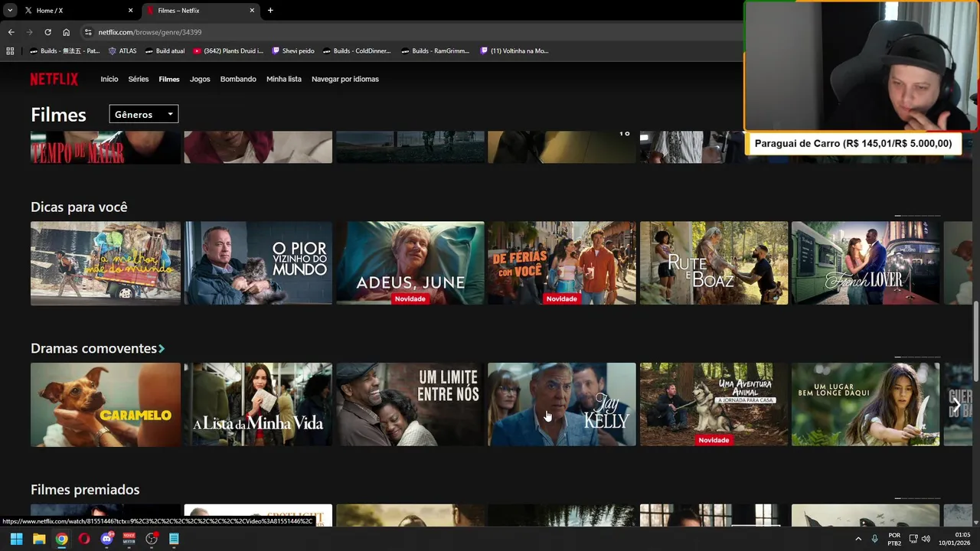Click Chrome icon in taskbar

61,539
